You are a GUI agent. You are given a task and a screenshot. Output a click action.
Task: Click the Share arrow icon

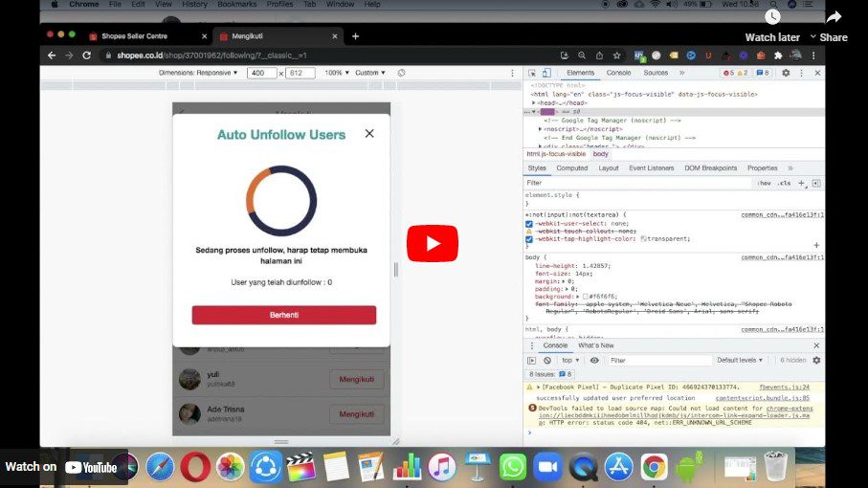834,17
